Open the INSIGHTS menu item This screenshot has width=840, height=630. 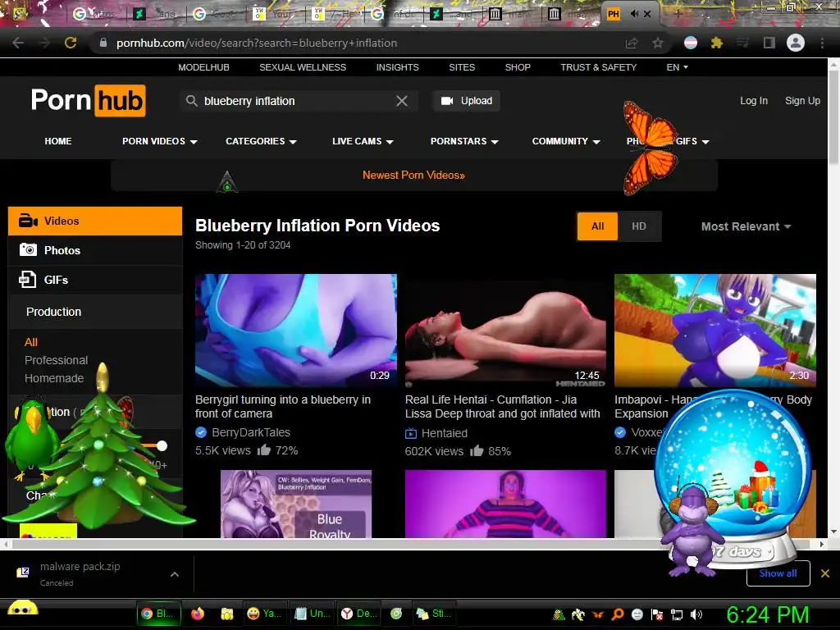pos(398,67)
